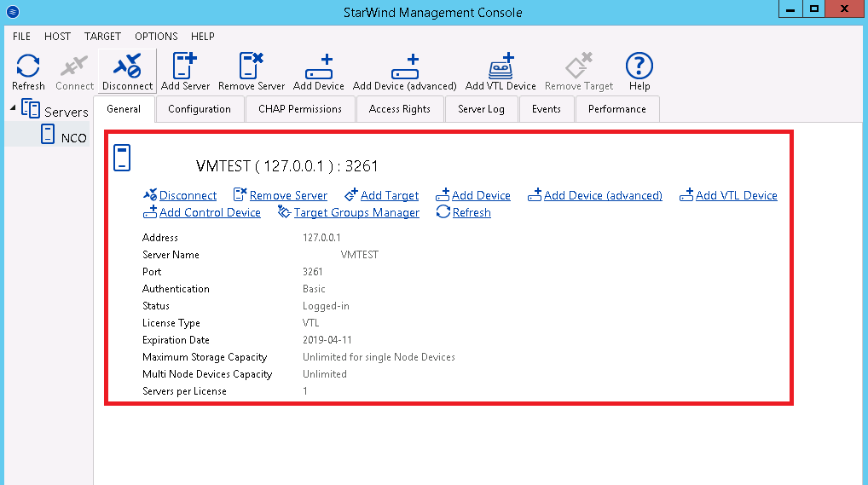Click the Add Target link

(389, 195)
